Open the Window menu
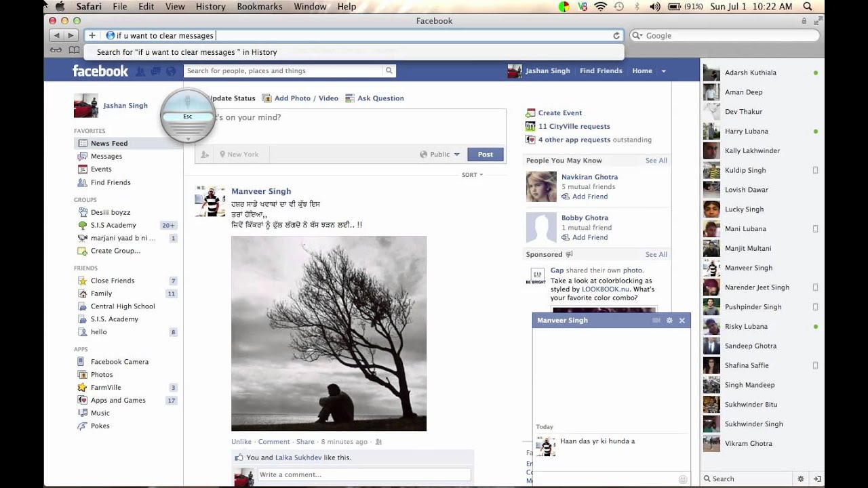Screen dimensions: 868x488 coord(310,6)
